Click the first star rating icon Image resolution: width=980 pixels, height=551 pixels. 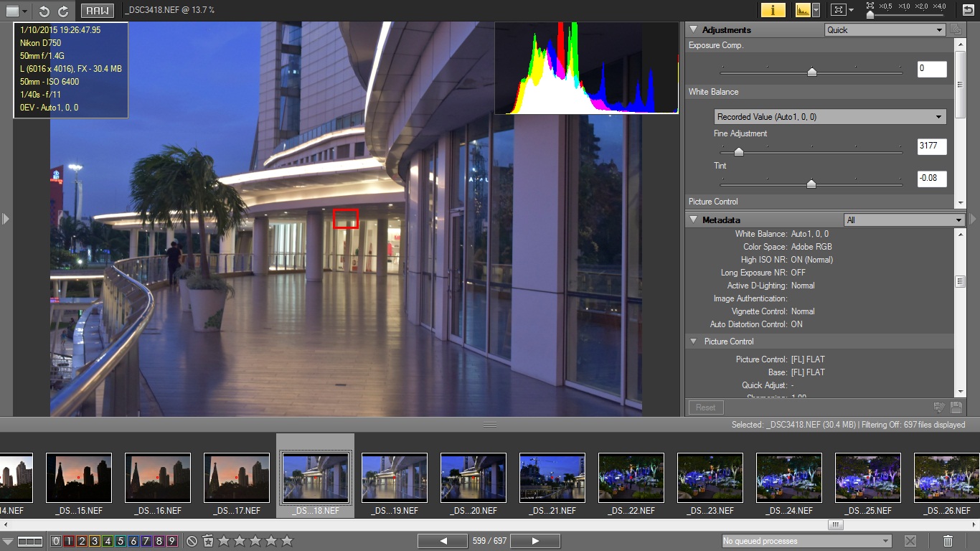coord(224,541)
